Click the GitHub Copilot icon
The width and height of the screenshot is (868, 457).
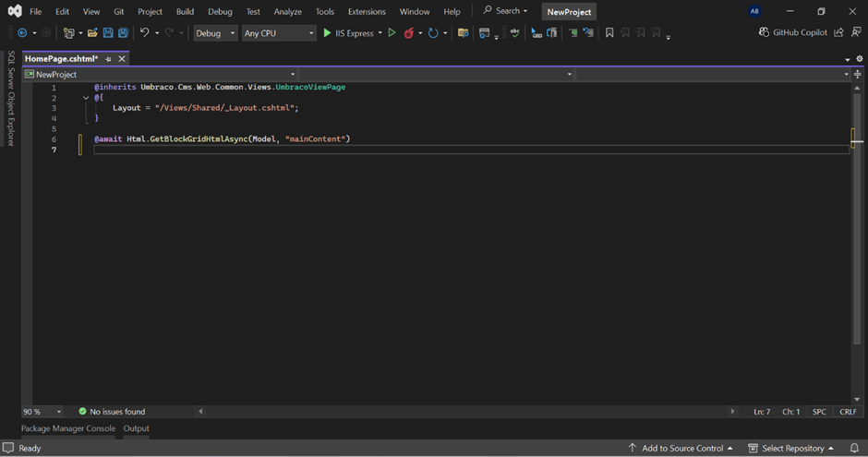tap(764, 32)
